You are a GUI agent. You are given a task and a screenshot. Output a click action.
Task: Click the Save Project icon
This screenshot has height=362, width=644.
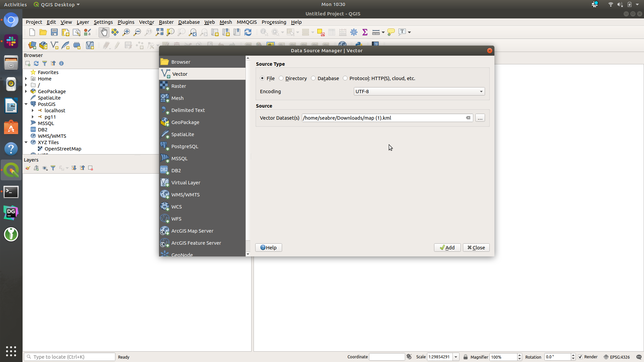54,32
